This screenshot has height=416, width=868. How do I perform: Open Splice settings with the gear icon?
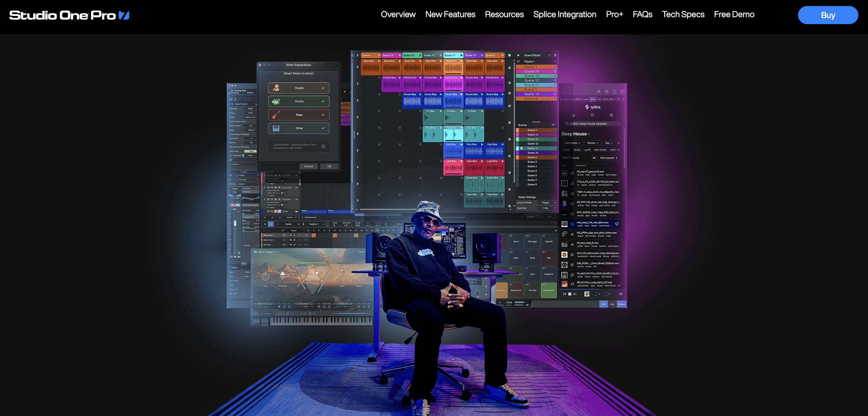(611, 115)
